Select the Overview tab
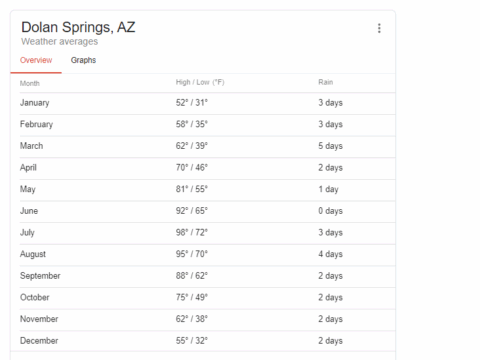 click(x=36, y=60)
